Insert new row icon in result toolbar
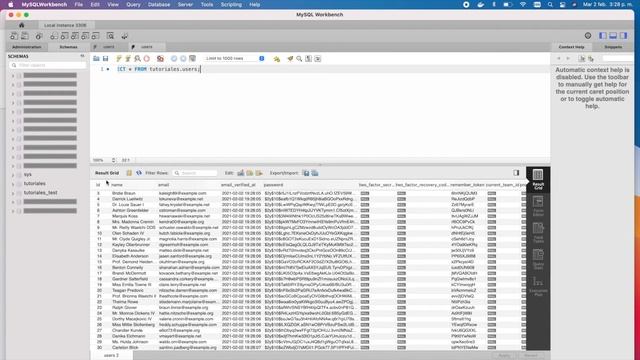Screen dimensions: 640x360 tap(250, 173)
